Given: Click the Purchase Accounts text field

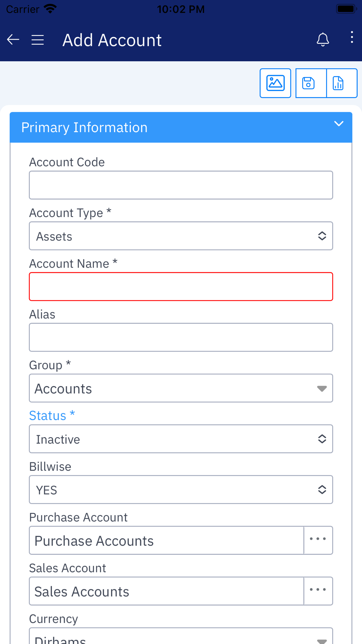Looking at the screenshot, I should pos(167,540).
